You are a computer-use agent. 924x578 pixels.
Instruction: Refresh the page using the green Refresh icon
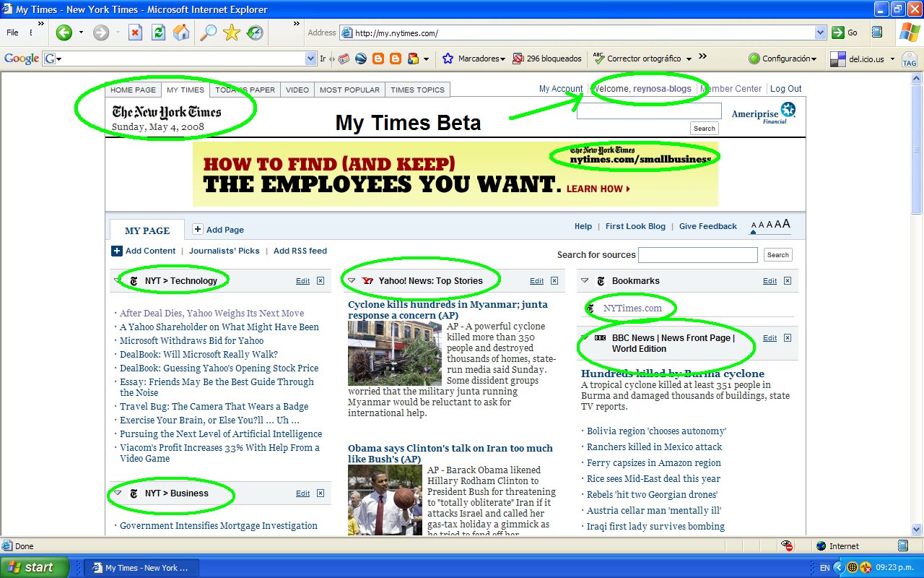(x=158, y=33)
